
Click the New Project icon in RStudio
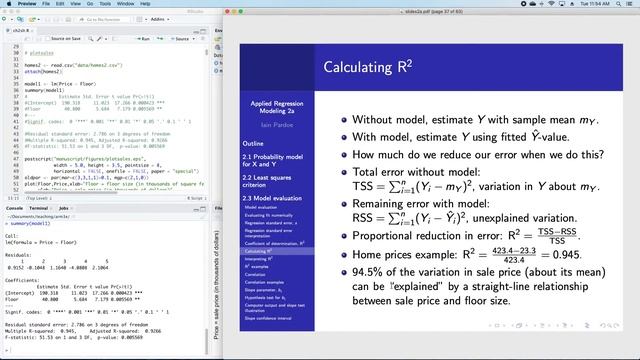(x=20, y=19)
